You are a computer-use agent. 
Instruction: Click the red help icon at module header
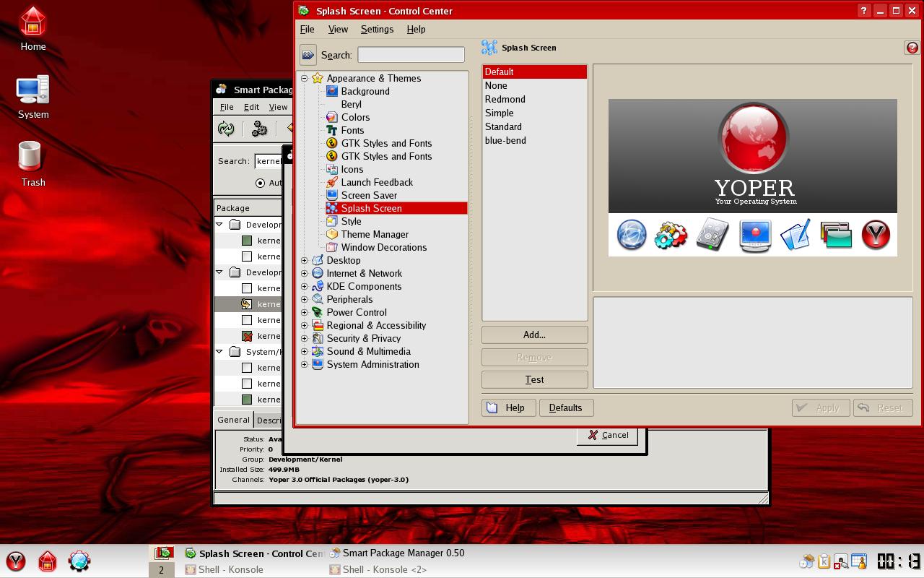912,48
